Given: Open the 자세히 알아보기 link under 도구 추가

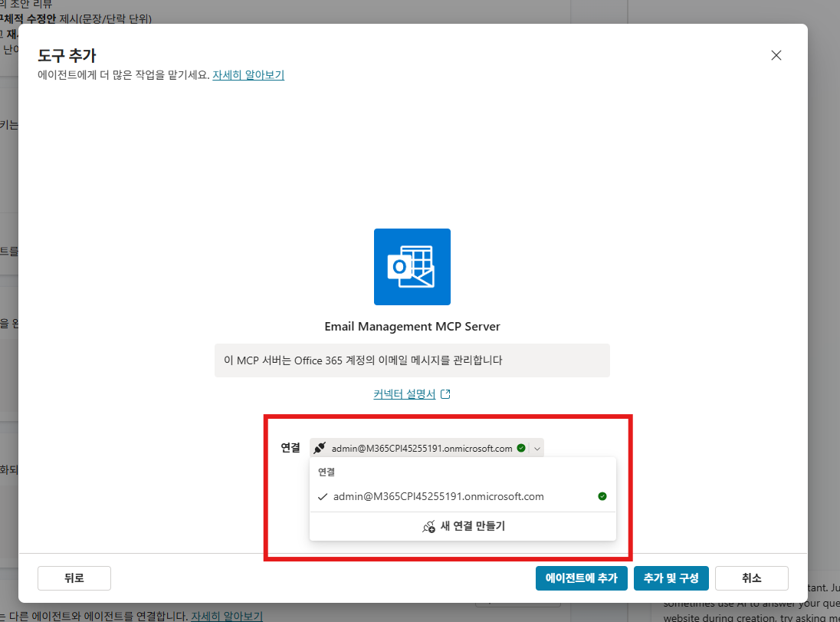Looking at the screenshot, I should (x=248, y=74).
